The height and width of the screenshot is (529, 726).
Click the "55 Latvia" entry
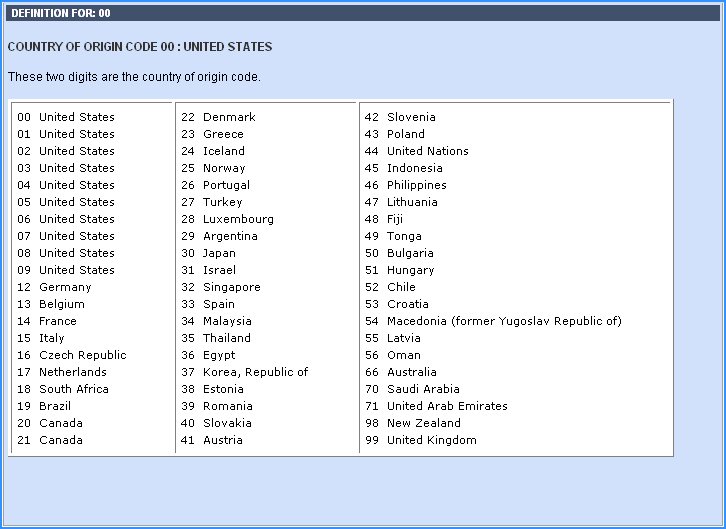(x=393, y=338)
